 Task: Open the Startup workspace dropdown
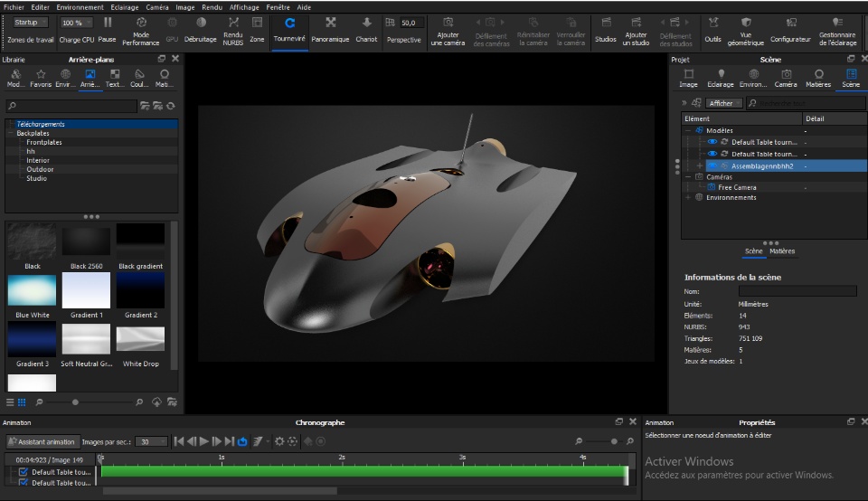31,23
